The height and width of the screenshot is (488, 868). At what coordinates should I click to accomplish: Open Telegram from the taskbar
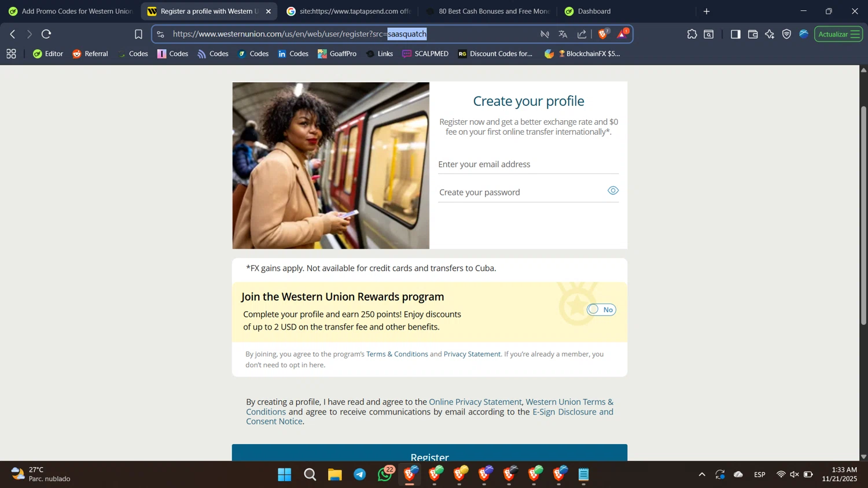point(360,475)
